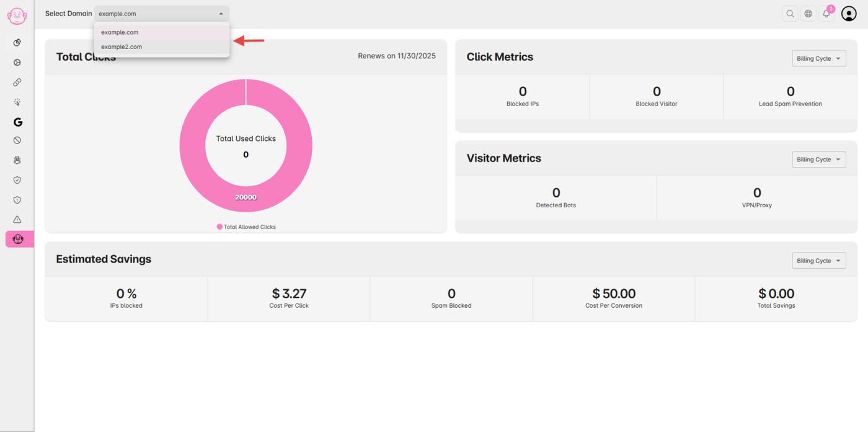Select the highlighted pink monkey sidebar item
868x432 pixels.
click(x=19, y=239)
